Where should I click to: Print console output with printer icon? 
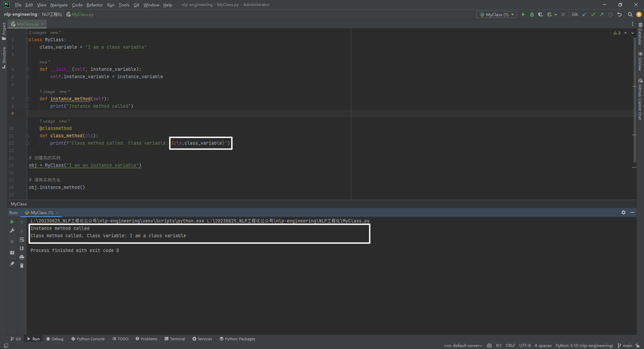pos(22,257)
